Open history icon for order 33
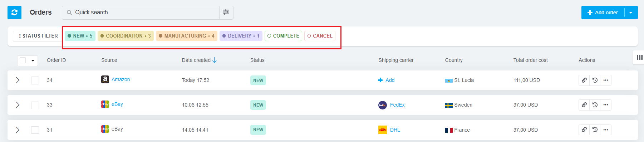644x142 pixels. [595, 105]
